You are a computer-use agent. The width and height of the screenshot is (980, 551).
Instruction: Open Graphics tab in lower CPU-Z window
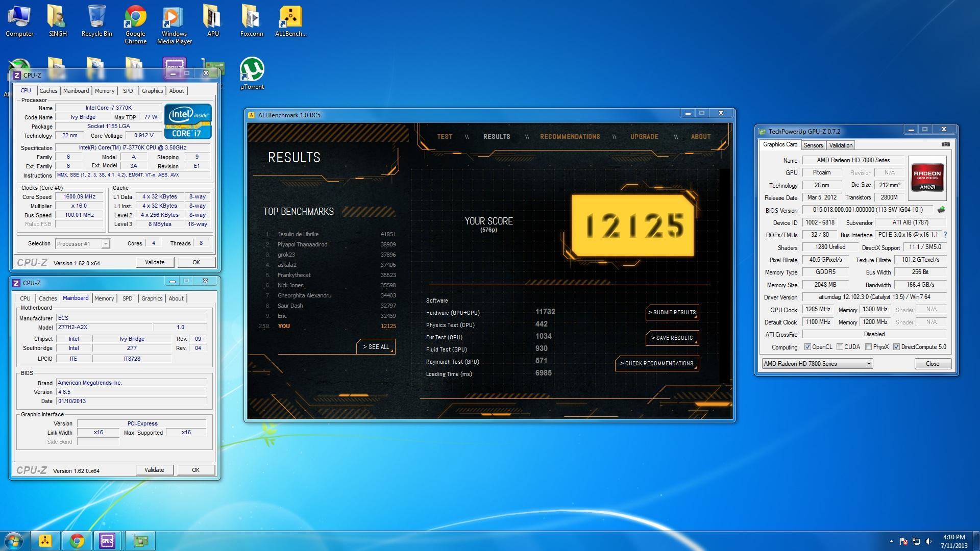click(152, 298)
